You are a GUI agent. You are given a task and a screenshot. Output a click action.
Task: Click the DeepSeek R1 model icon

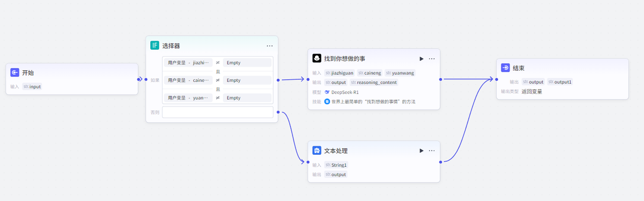(x=327, y=92)
